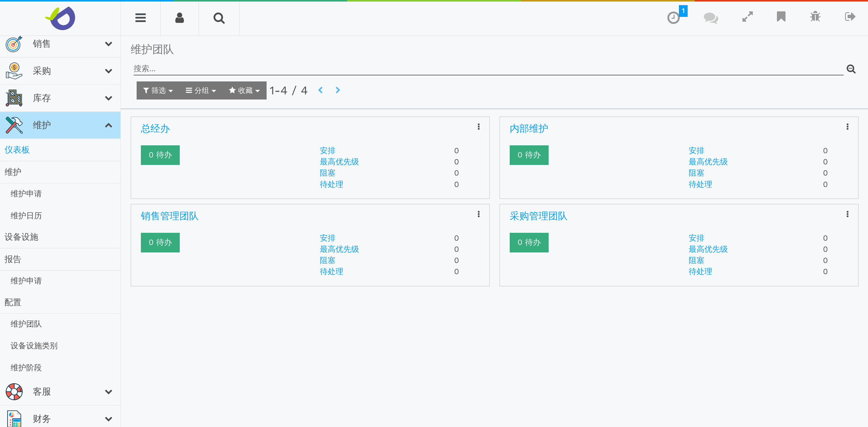Screen dimensions: 868x427
Task: Open the 分组 group-by dropdown
Action: 201,90
